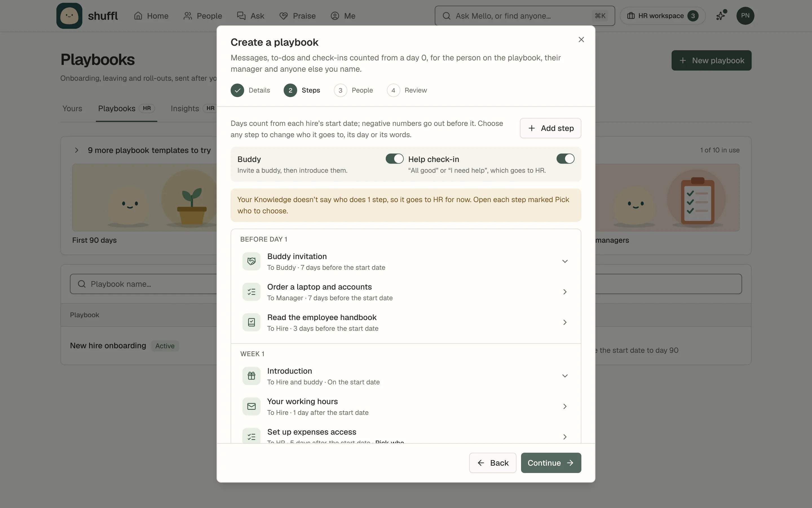Image resolution: width=812 pixels, height=508 pixels.
Task: Click the handshake icon for Buddy invitation
Action: pos(251,261)
